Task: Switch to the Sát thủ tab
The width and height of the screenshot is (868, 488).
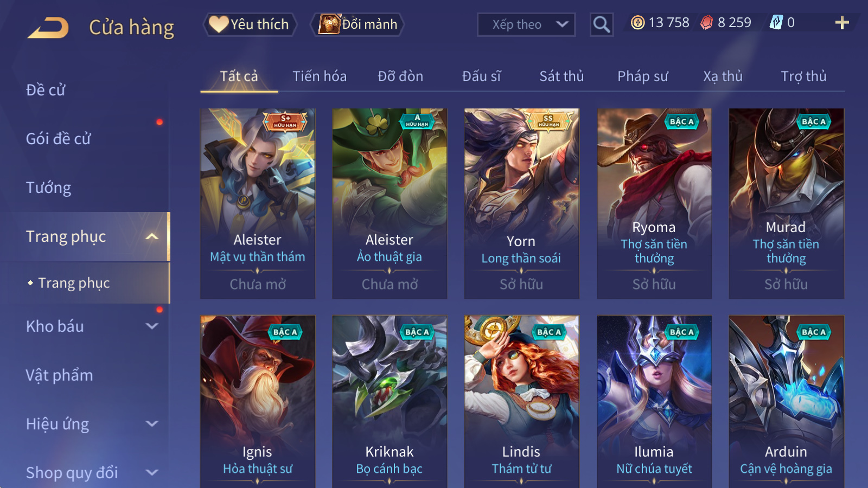Action: pyautogui.click(x=561, y=76)
